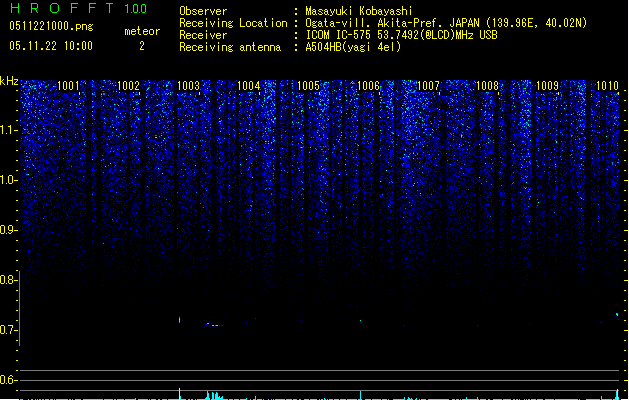Image resolution: width=629 pixels, height=400 pixels.
Task: Click the 1005 time marker
Action: click(x=308, y=85)
